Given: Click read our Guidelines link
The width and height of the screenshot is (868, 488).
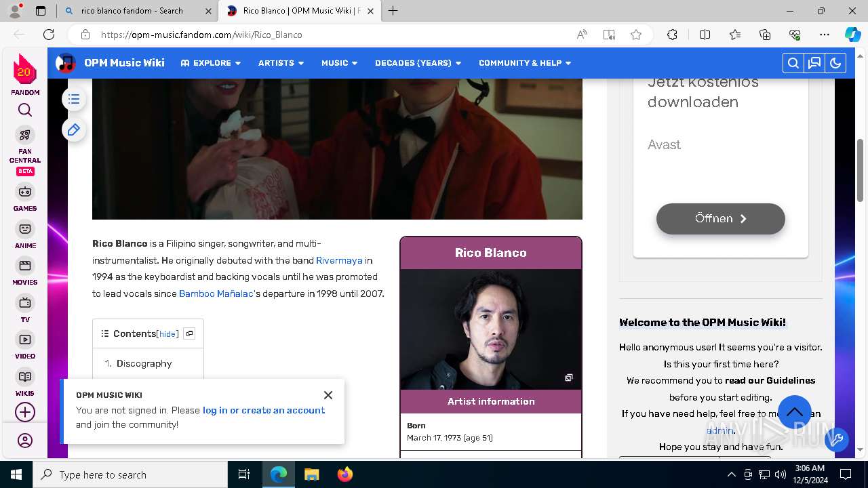Looking at the screenshot, I should (x=770, y=380).
